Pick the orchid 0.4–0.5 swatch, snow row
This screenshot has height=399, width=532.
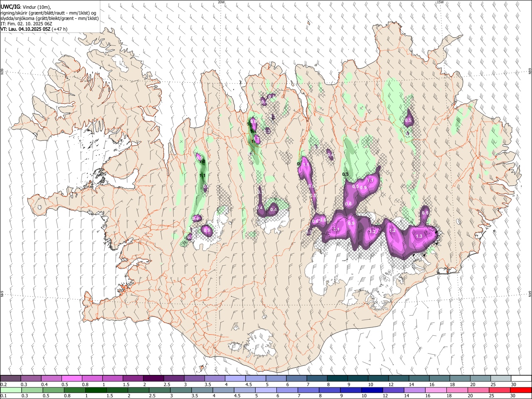[51, 378]
